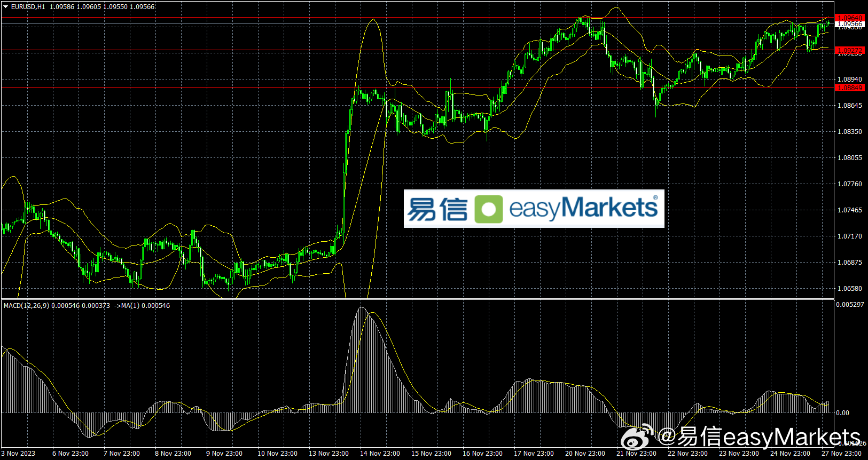This screenshot has width=868, height=460.
Task: Click the 6 Nov 23:00 time label
Action: click(x=71, y=454)
